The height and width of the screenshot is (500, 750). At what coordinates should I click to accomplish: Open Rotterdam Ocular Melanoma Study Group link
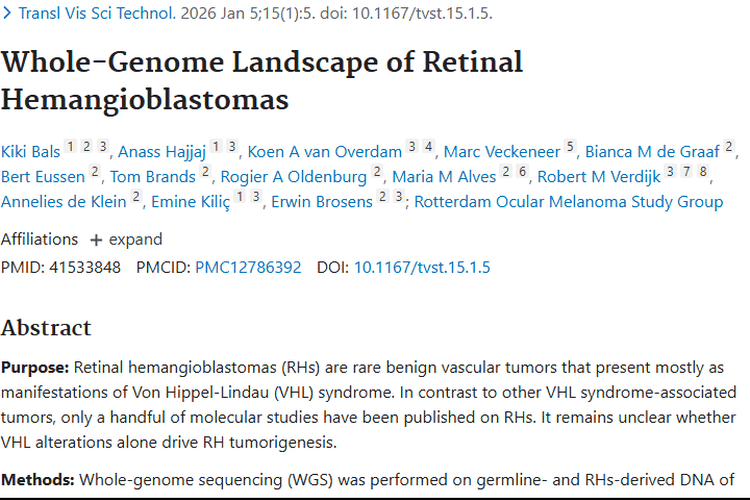[x=568, y=202]
